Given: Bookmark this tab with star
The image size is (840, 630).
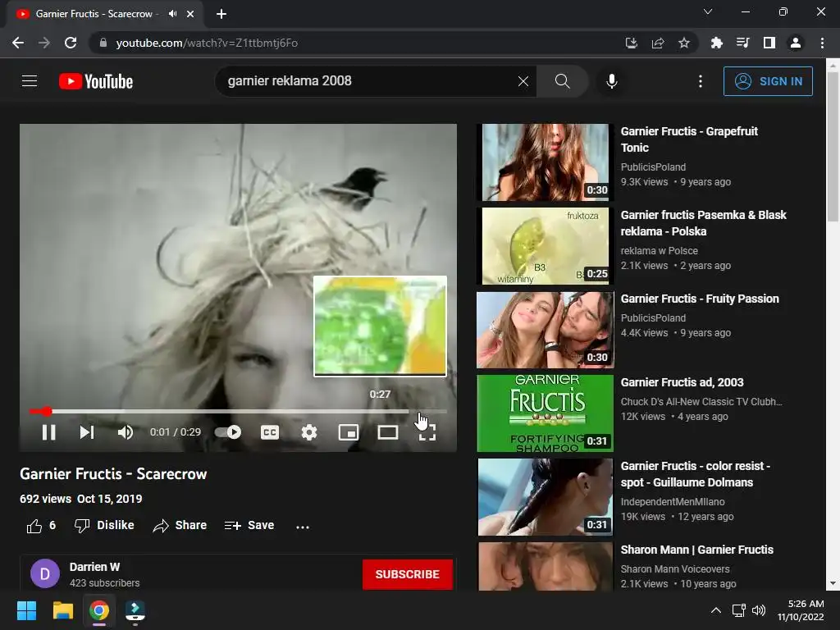Looking at the screenshot, I should [x=684, y=43].
